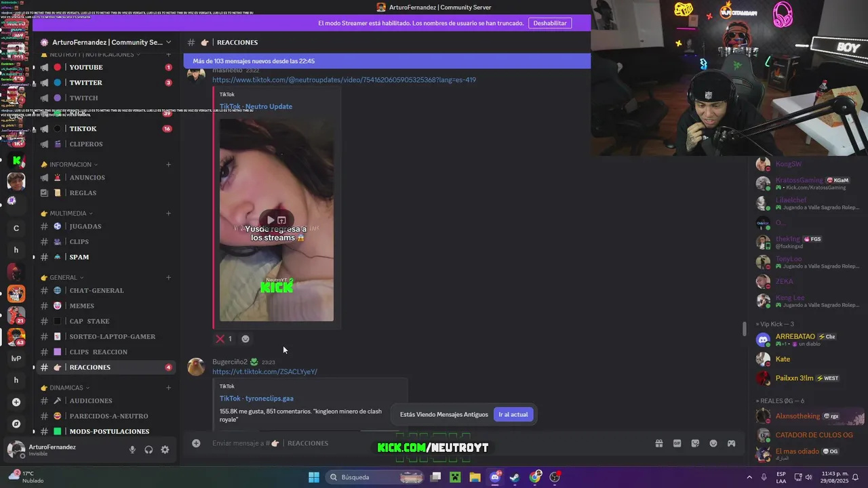
Task: Add a reaction to the Neutro Update post
Action: (x=245, y=339)
